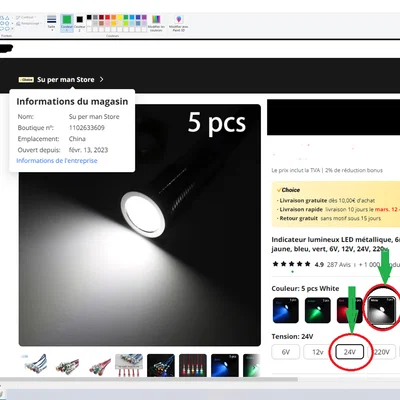Click the Livraison gratuite line in the Choice box

point(326,201)
